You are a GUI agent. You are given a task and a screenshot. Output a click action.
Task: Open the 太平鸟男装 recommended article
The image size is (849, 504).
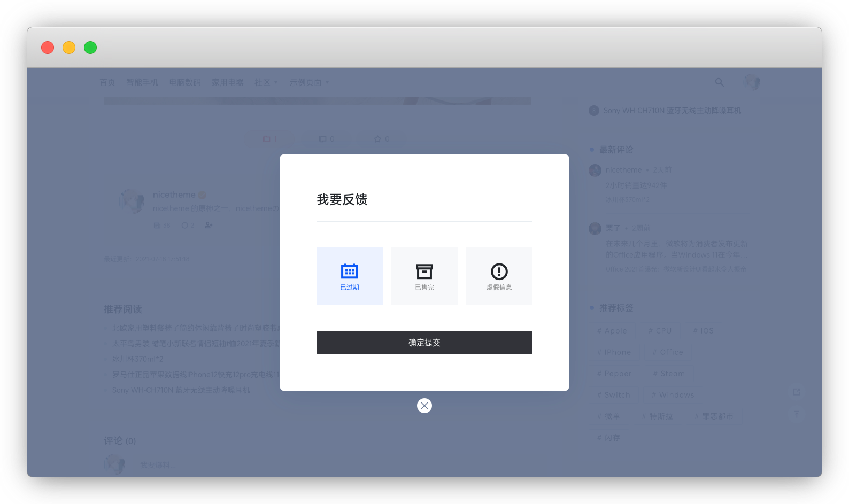point(196,344)
